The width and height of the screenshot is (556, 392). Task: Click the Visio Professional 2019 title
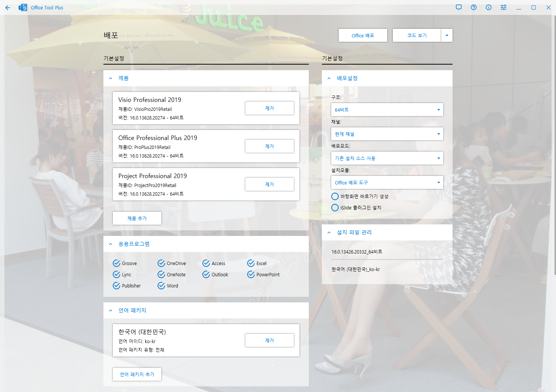(x=150, y=100)
